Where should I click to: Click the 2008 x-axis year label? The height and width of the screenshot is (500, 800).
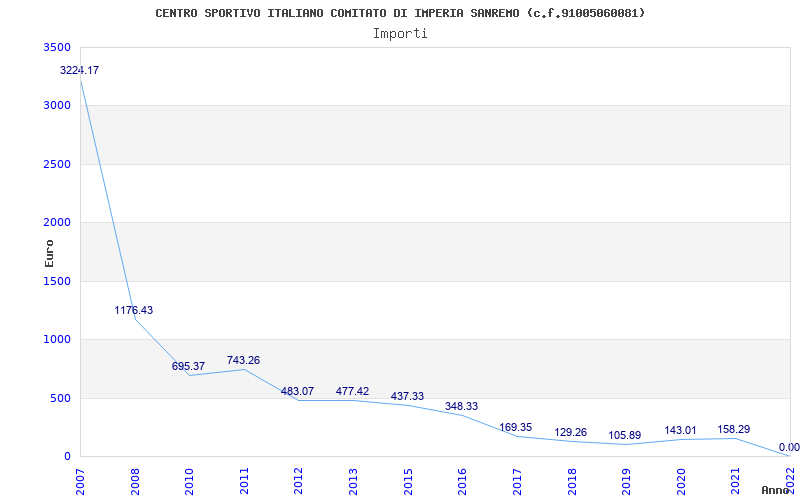(135, 481)
